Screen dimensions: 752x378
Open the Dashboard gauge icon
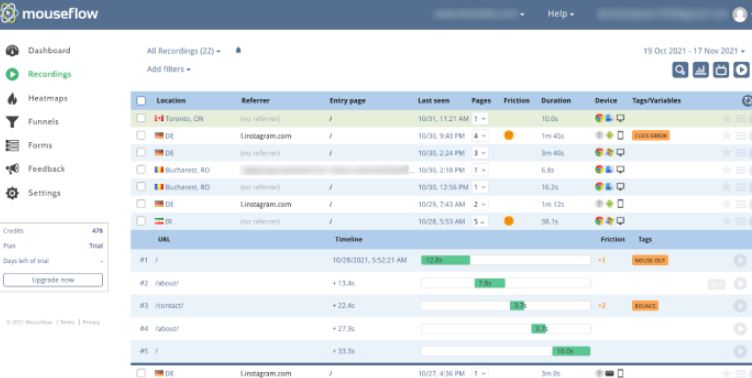[x=12, y=50]
